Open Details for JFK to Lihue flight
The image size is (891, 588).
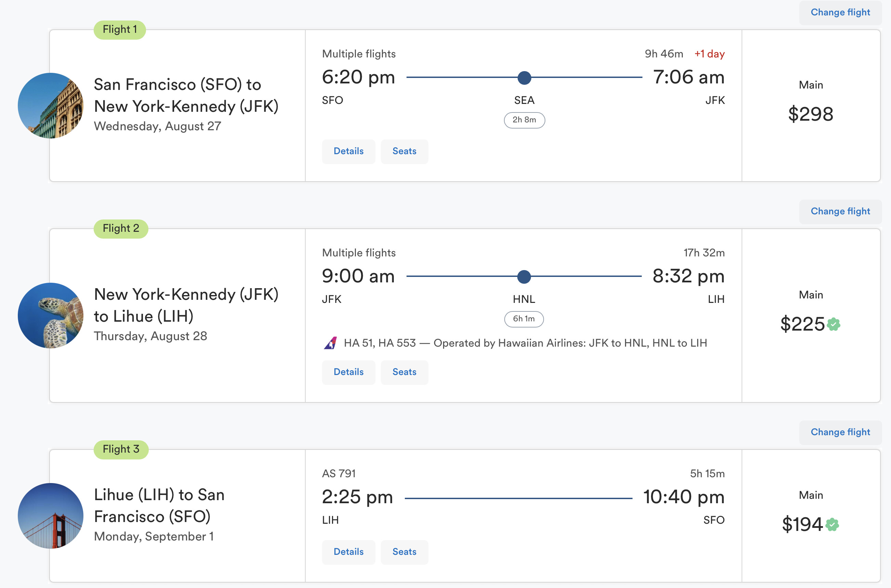(x=348, y=372)
